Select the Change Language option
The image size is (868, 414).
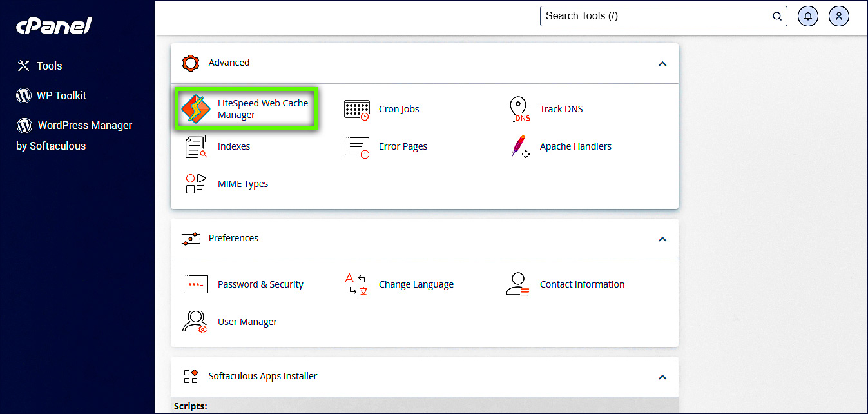point(416,284)
